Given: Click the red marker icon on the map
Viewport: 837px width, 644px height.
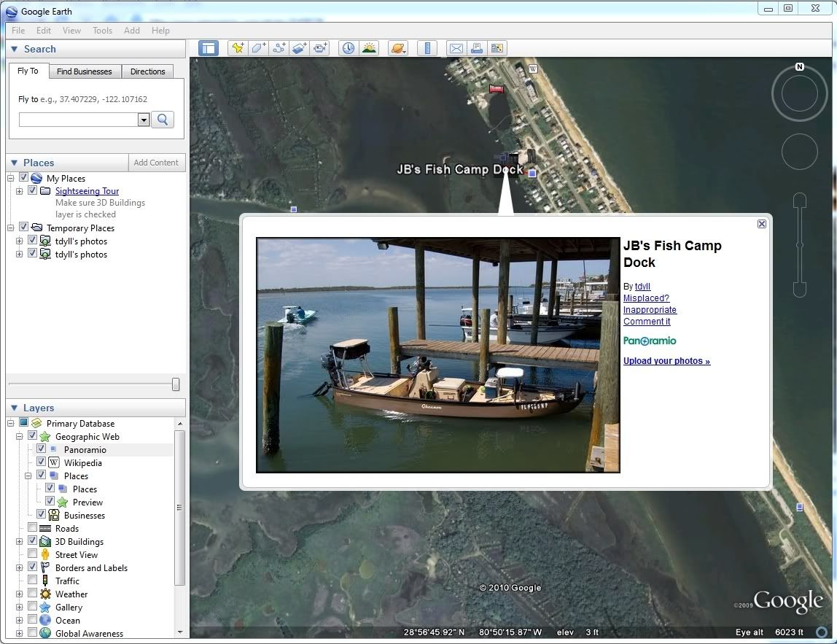Looking at the screenshot, I should (497, 89).
